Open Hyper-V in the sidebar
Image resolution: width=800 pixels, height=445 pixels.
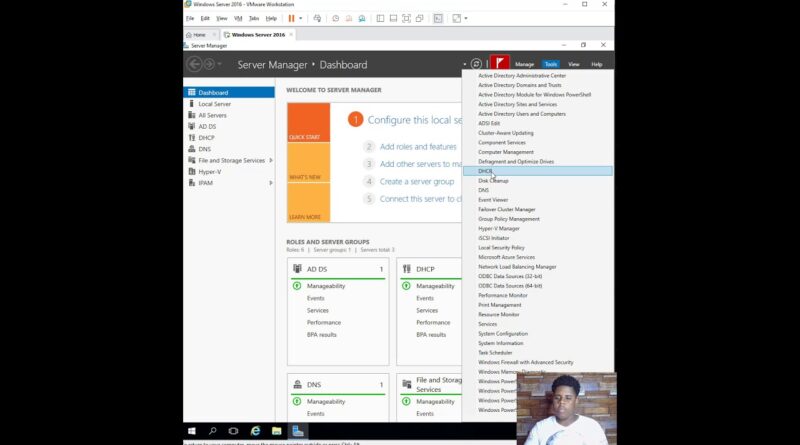click(x=210, y=171)
